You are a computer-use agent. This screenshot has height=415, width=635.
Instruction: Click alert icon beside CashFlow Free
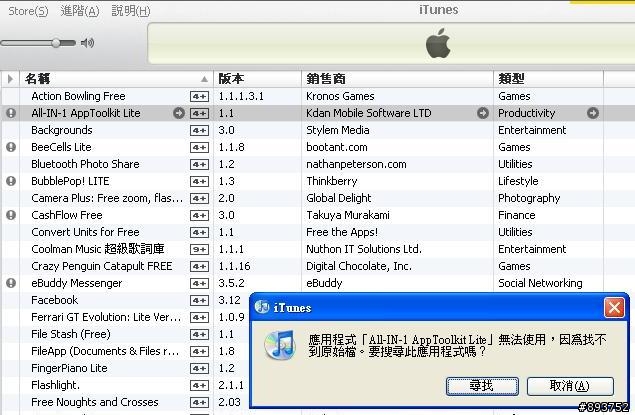[x=11, y=215]
